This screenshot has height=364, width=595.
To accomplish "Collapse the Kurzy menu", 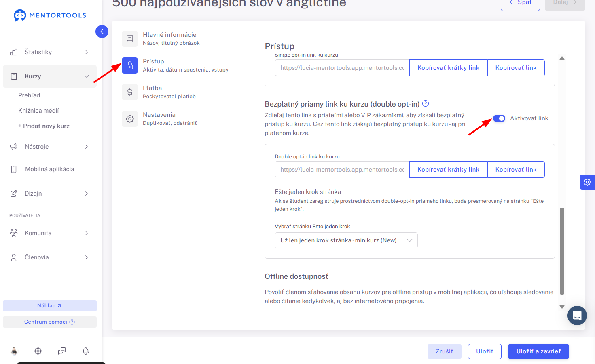I will tap(49, 76).
